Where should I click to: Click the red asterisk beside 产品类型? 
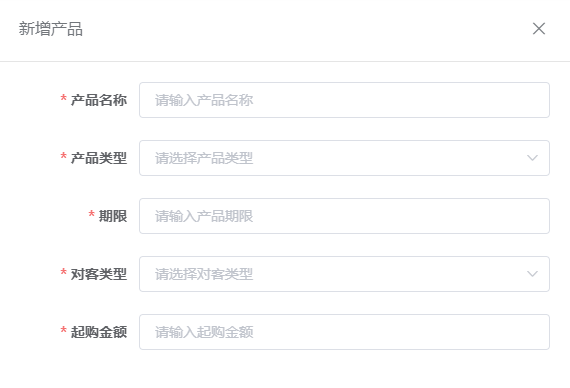coord(63,156)
